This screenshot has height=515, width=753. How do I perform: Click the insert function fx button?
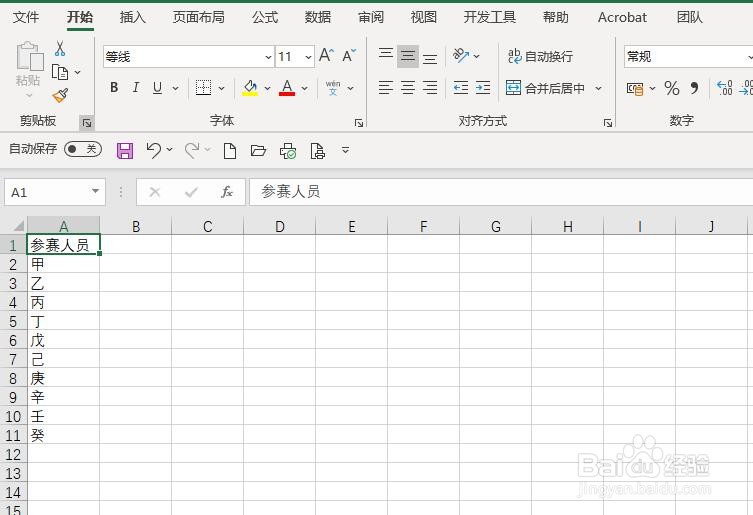click(x=227, y=192)
